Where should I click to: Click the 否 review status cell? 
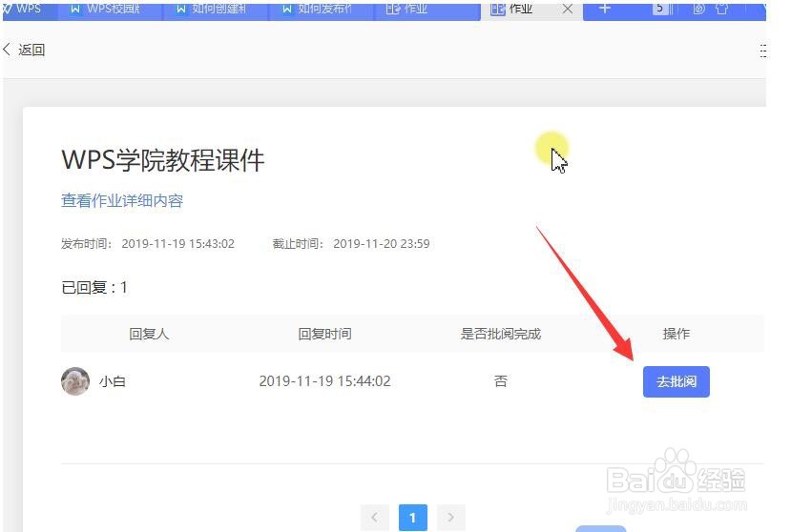pyautogui.click(x=500, y=380)
